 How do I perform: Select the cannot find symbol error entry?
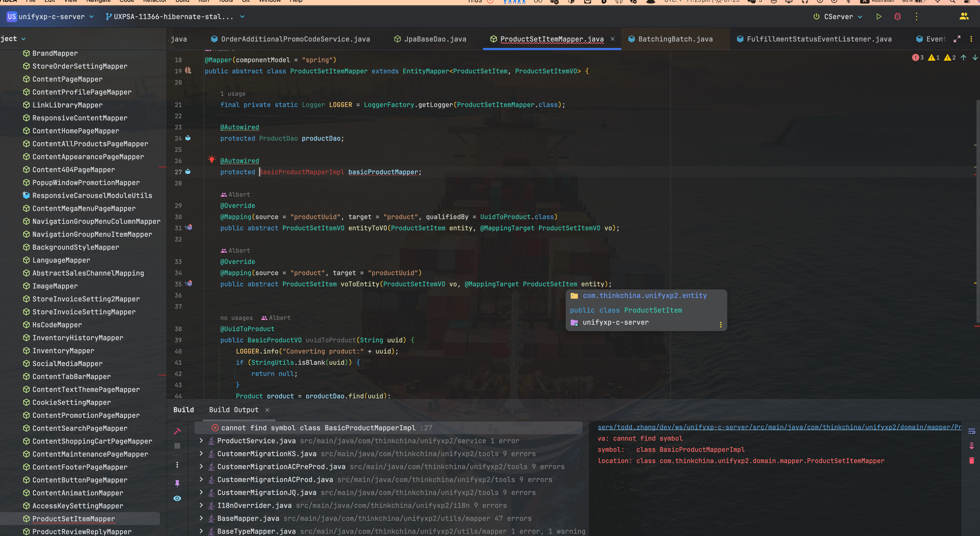(x=318, y=428)
